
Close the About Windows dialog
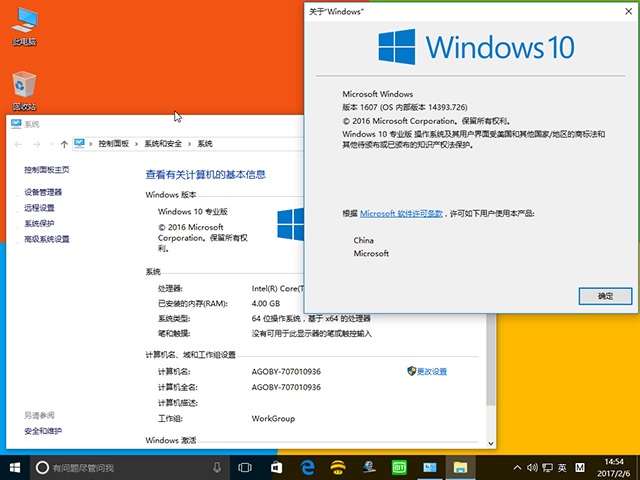point(629,11)
